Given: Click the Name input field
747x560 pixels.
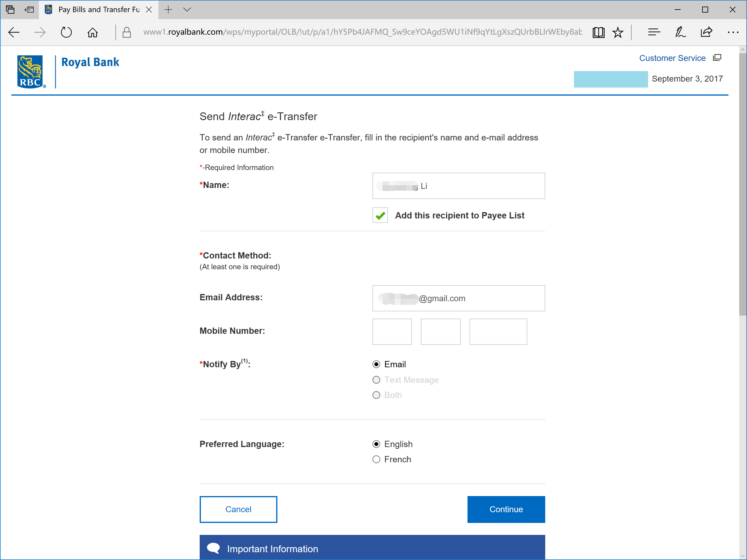Looking at the screenshot, I should (459, 186).
